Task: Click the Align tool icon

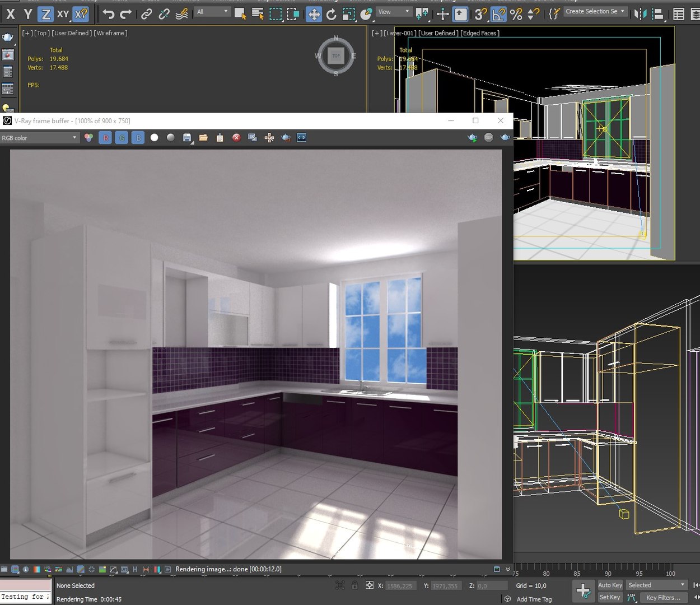Action: [657, 14]
